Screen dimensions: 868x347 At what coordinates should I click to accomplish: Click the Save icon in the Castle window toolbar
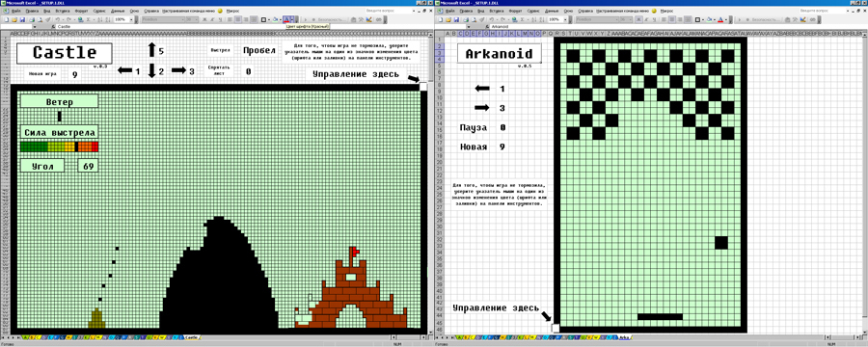[23, 19]
